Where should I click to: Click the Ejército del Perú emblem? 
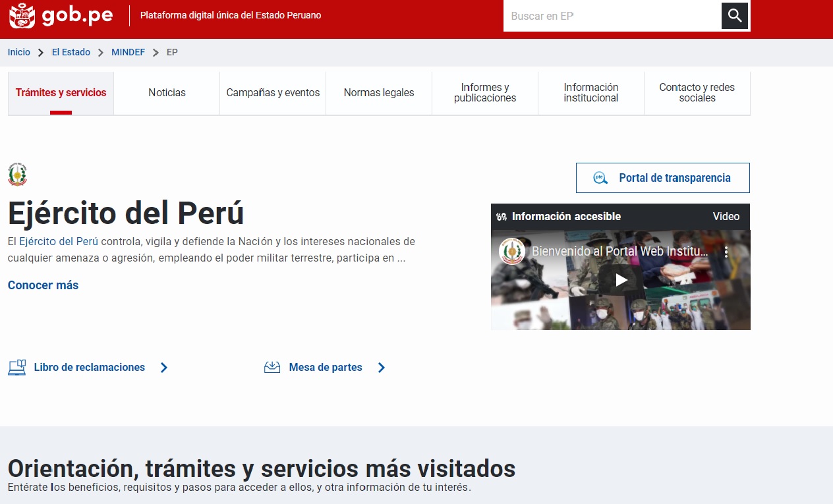coord(18,175)
